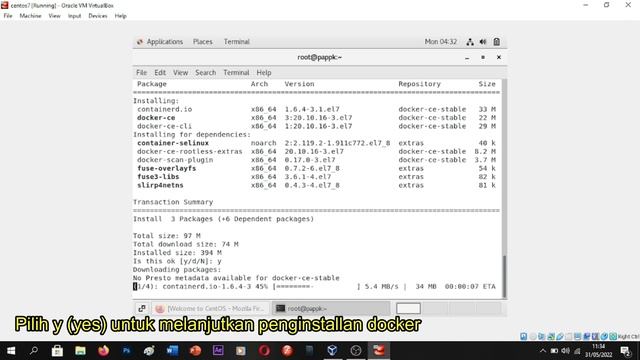This screenshot has height=360, width=640.
Task: Open terminal View menu
Action: (180, 73)
